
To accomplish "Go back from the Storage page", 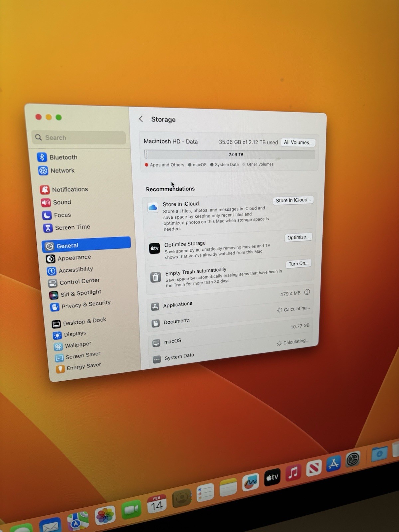I will (x=141, y=119).
